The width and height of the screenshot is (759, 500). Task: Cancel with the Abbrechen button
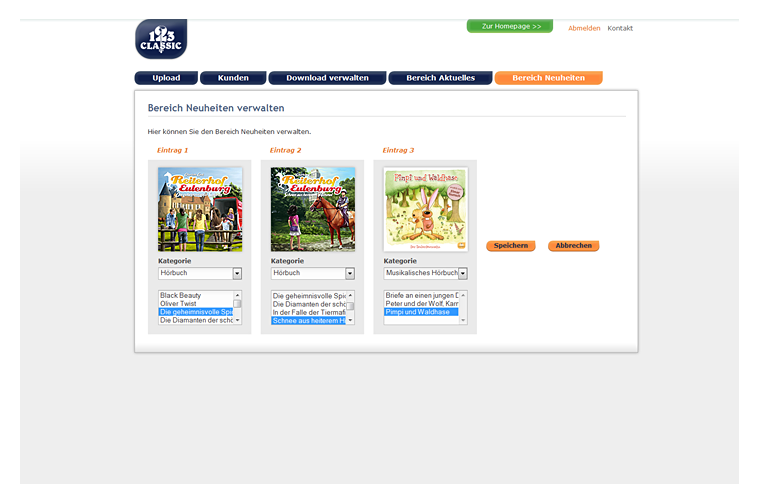click(574, 246)
